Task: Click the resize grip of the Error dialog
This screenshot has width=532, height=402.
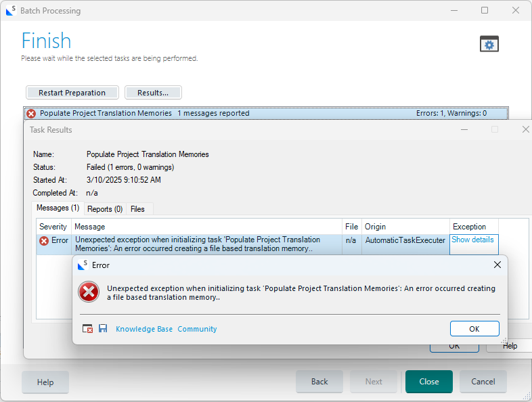Action: tap(504, 341)
